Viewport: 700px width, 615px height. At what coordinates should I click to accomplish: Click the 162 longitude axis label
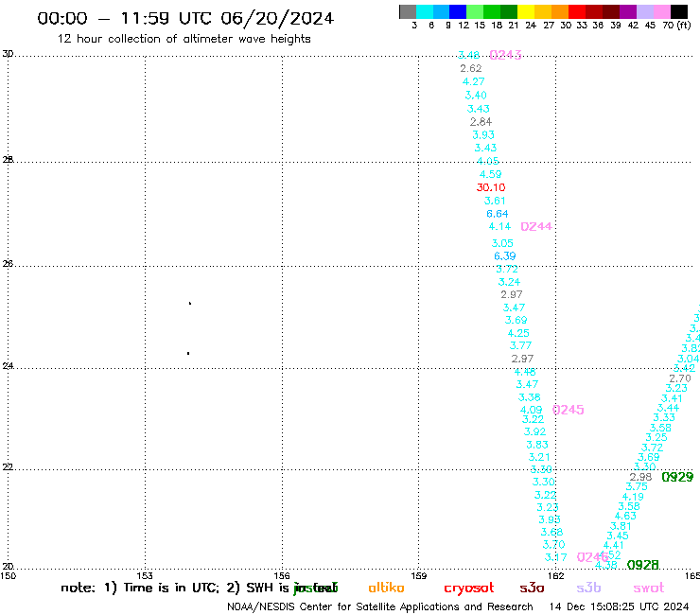[x=555, y=576]
